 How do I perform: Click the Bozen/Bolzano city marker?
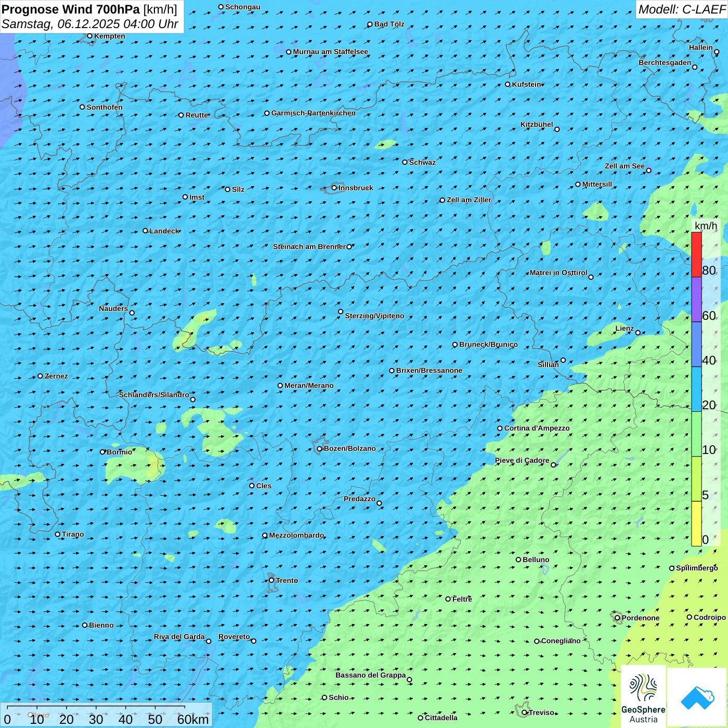[x=319, y=449]
